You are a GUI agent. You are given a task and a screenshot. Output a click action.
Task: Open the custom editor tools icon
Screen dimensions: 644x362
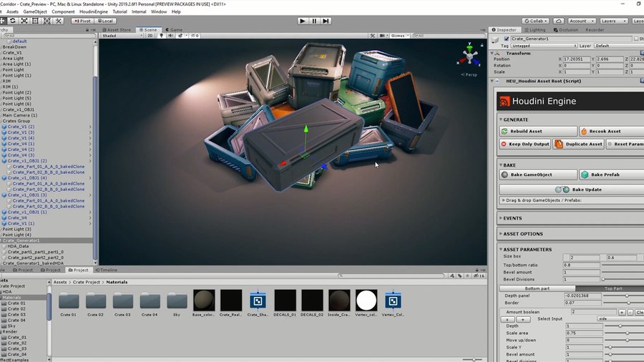tap(59, 21)
